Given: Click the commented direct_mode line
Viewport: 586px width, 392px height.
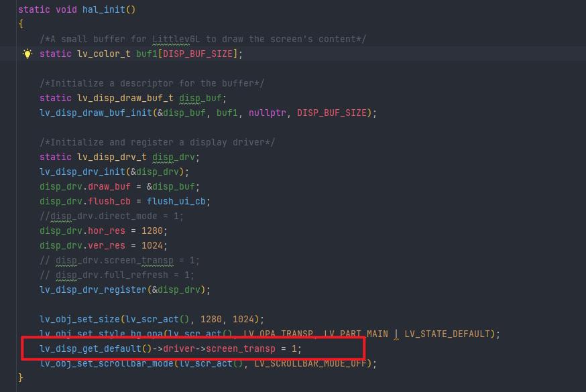Looking at the screenshot, I should (x=111, y=216).
